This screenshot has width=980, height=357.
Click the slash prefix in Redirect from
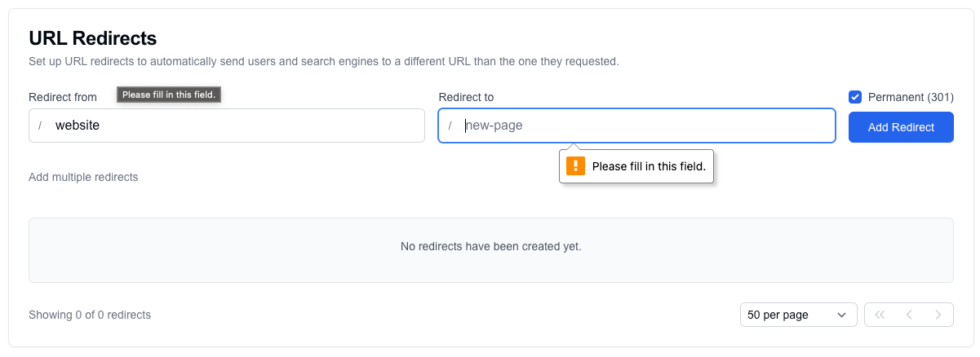40,126
